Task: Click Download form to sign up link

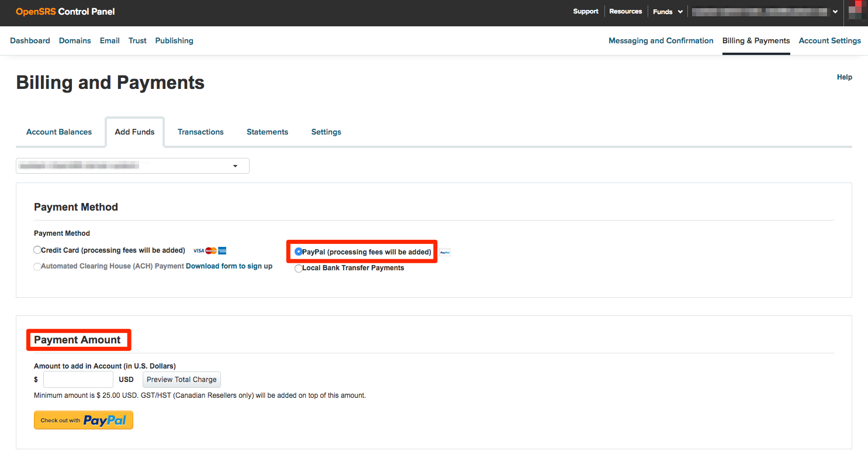Action: 229,266
